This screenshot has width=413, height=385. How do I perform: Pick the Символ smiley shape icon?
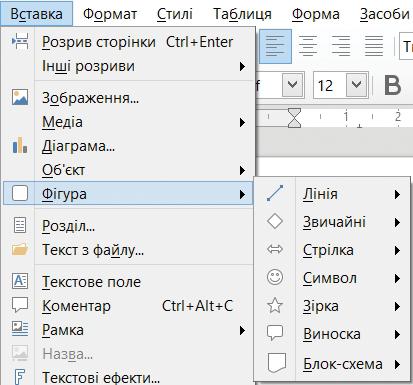click(x=275, y=277)
